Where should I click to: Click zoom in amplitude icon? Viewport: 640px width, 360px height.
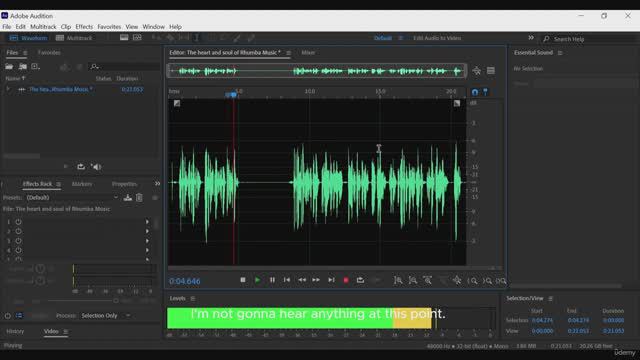[398, 280]
